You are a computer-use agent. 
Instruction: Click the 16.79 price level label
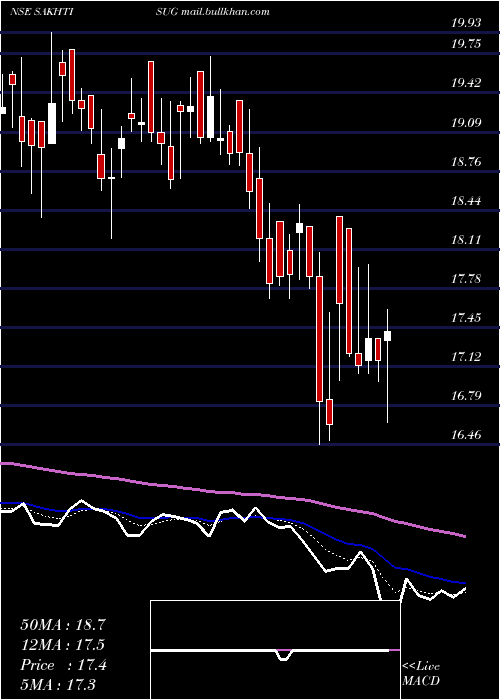coord(466,395)
